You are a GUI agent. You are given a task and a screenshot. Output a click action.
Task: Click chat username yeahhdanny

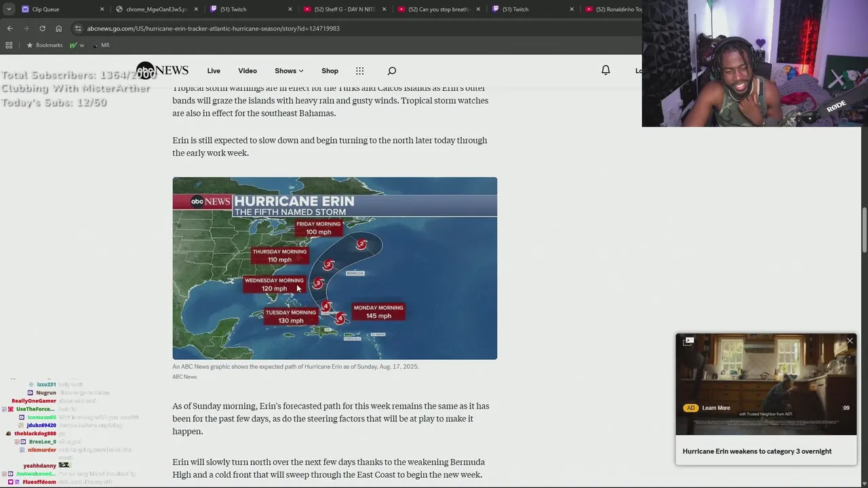pos(40,466)
